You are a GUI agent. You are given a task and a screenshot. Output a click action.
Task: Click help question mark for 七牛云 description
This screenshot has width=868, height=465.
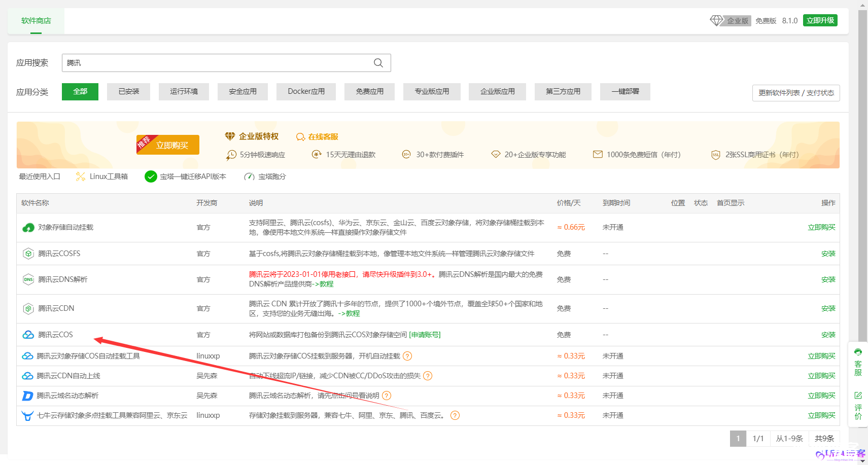[x=455, y=415]
